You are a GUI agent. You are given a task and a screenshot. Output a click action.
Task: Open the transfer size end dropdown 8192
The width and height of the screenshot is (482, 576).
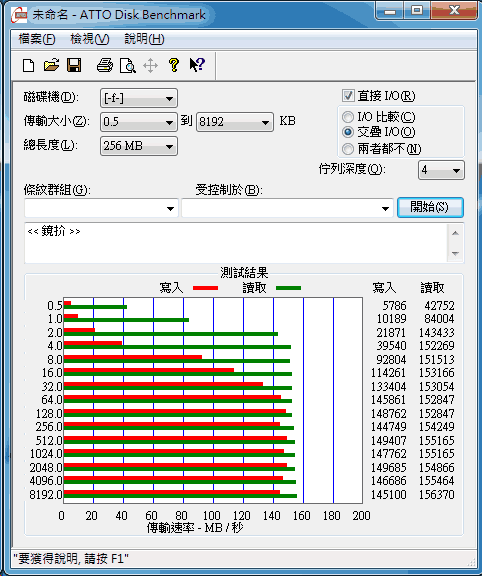235,122
